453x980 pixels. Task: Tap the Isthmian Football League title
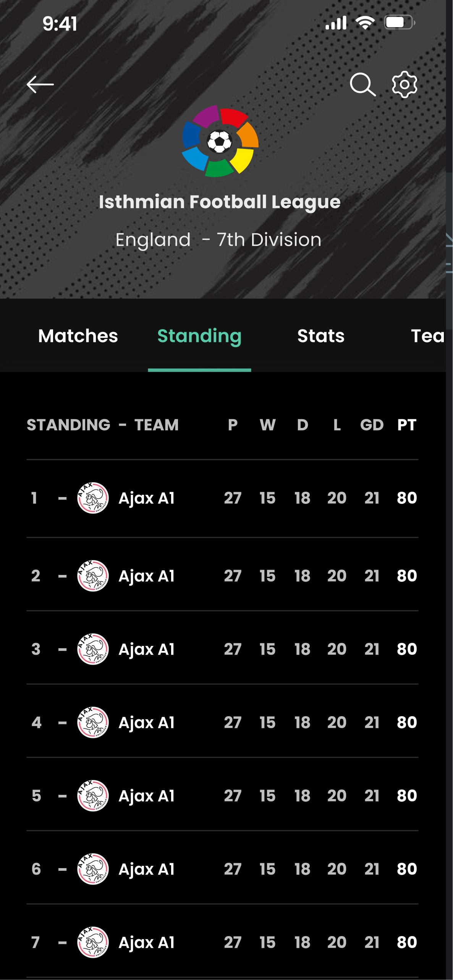tap(220, 202)
